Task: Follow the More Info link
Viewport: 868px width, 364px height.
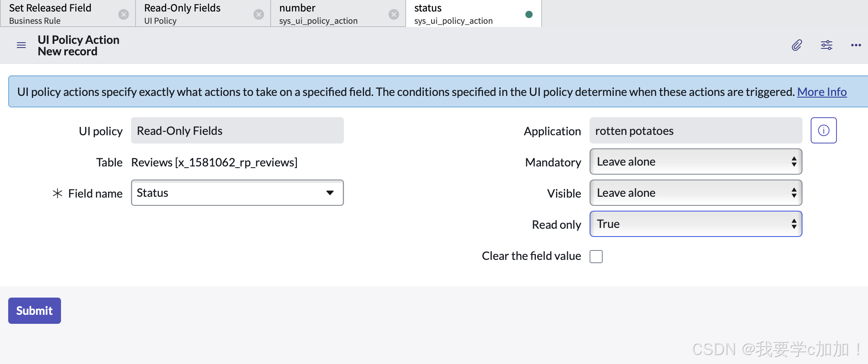Action: (822, 92)
